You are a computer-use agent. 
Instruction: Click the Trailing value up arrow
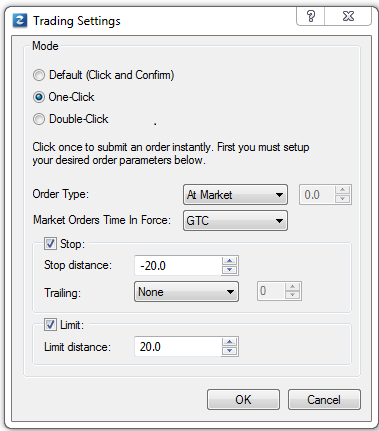point(293,287)
